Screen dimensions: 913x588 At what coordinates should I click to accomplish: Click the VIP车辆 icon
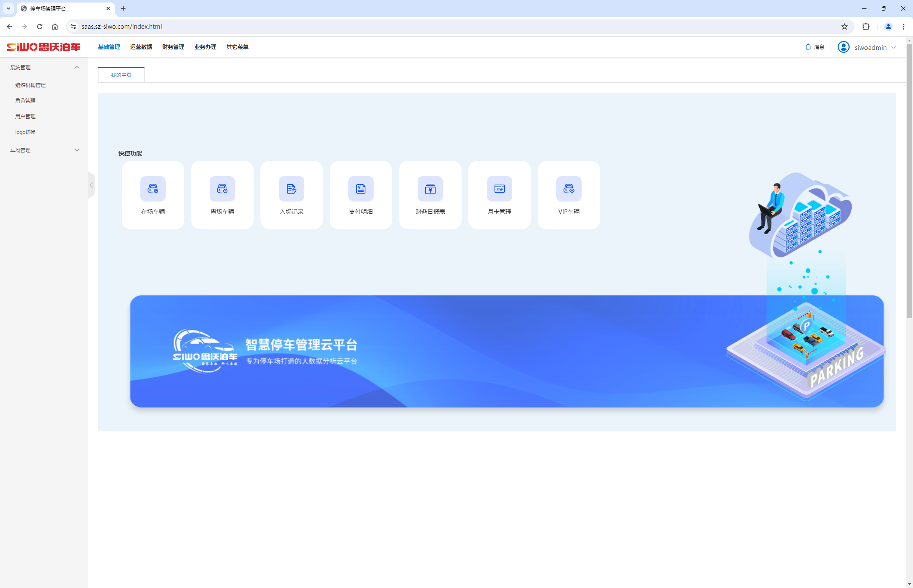pos(569,189)
